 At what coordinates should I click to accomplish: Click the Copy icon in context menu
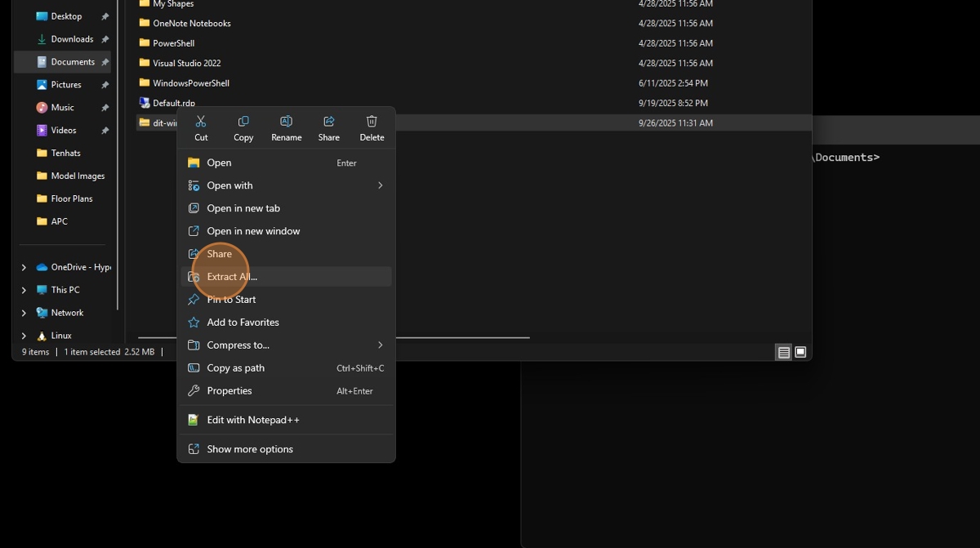(243, 122)
